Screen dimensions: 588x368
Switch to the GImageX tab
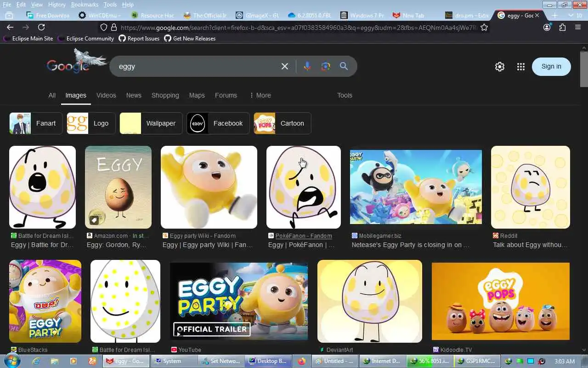[x=257, y=15]
